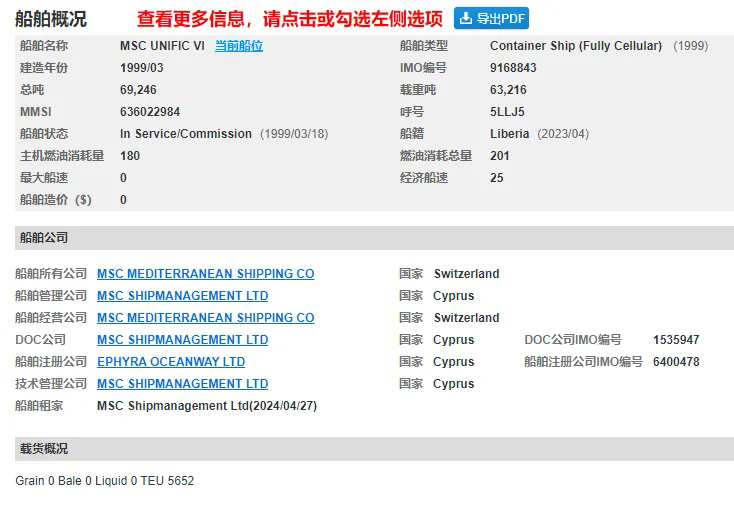The width and height of the screenshot is (734, 507).
Task: Select registered owner IMO number 6400478
Action: point(676,362)
